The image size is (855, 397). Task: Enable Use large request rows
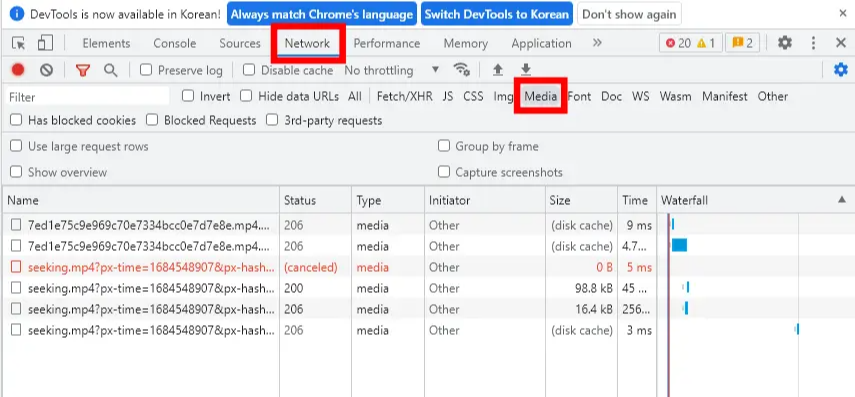click(x=16, y=146)
